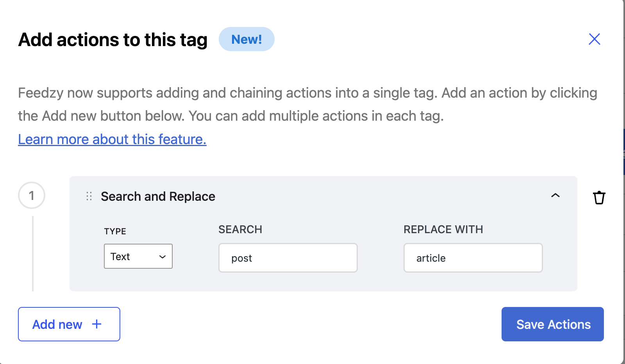Close the Add actions dialog
Viewport: 625px width, 364px height.
pos(594,39)
